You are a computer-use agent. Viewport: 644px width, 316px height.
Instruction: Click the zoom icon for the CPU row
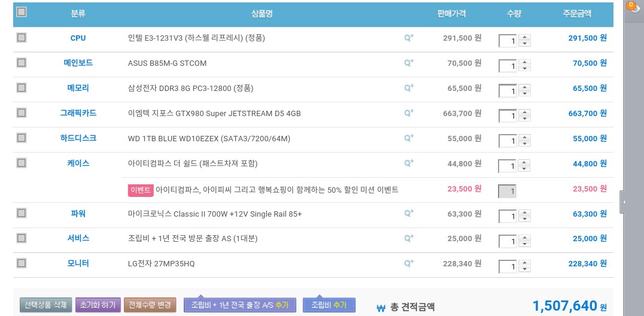[409, 38]
